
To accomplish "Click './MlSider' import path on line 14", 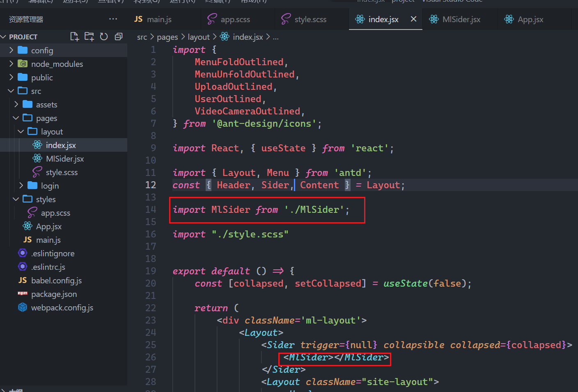I will [x=314, y=210].
